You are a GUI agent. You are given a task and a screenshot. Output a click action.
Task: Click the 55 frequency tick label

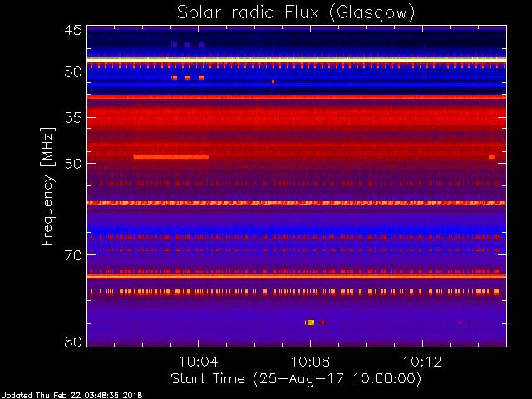[x=73, y=118]
